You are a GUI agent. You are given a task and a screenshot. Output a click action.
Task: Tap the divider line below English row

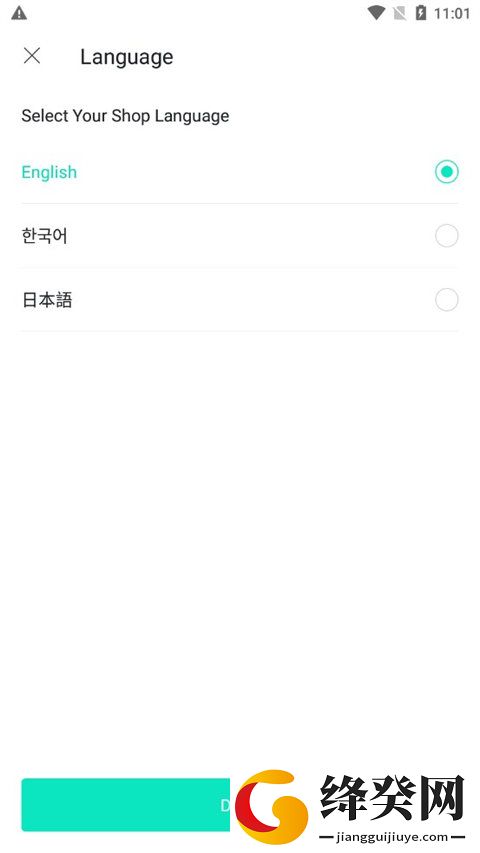click(x=240, y=203)
